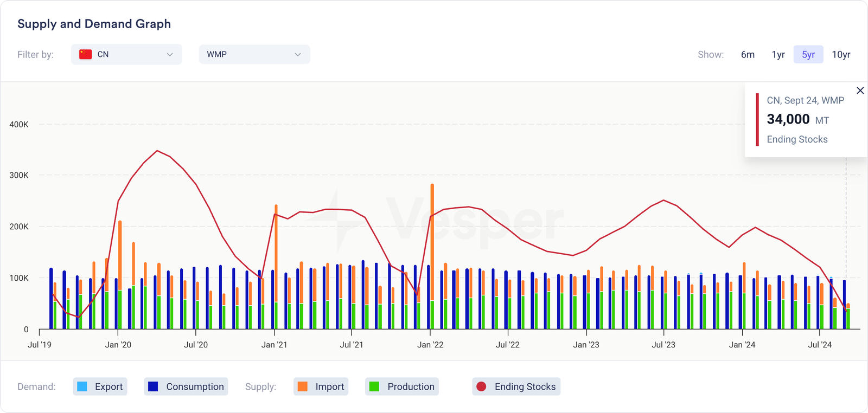Click the China flag icon in filter
The image size is (868, 413).
tap(85, 54)
